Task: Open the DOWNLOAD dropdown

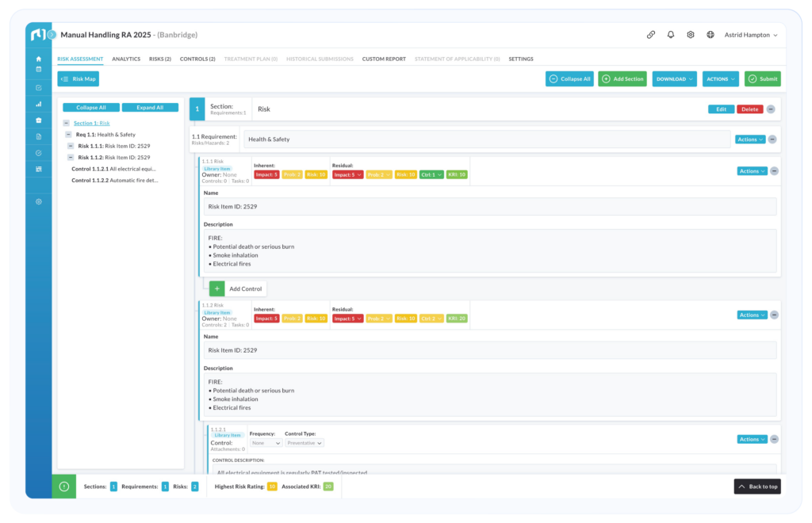Action: [674, 79]
